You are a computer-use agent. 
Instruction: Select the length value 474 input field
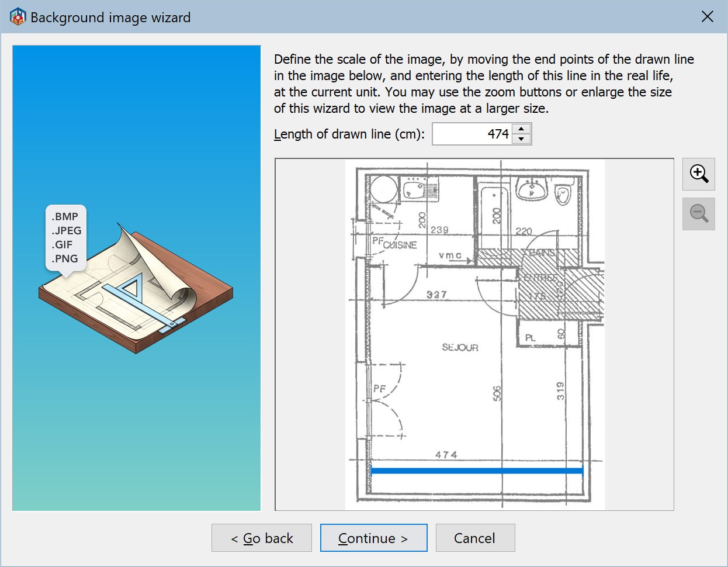473,134
